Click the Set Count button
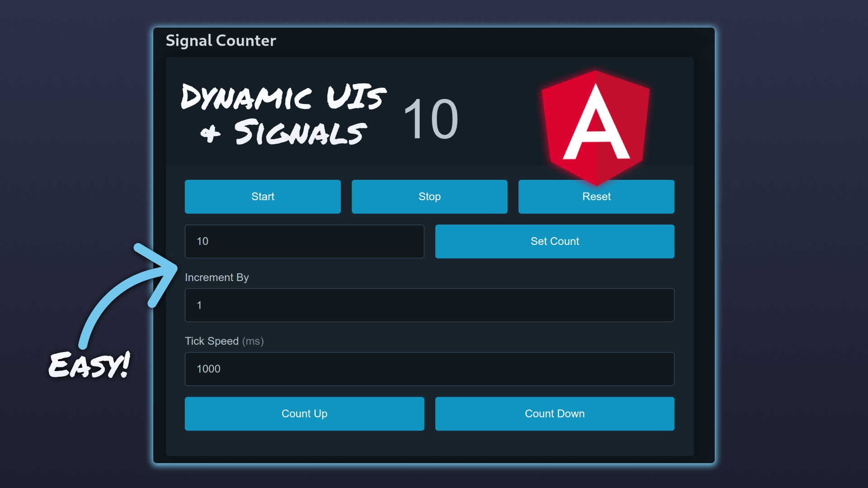This screenshot has width=868, height=488. click(x=555, y=241)
